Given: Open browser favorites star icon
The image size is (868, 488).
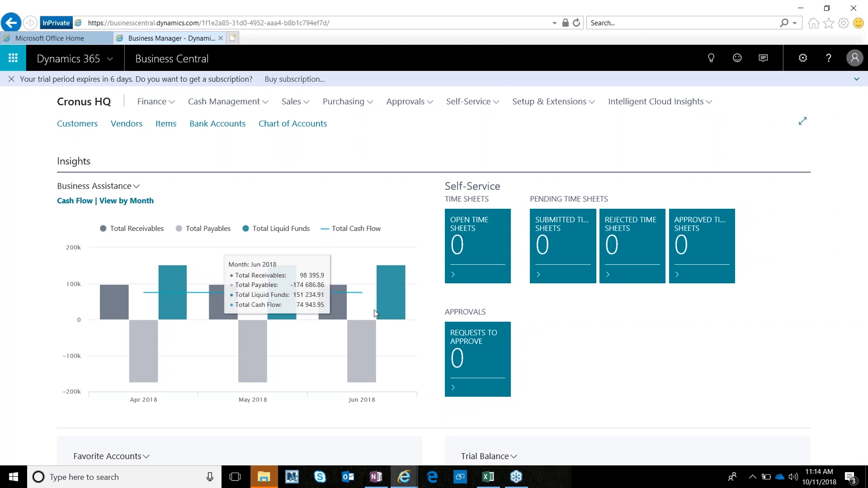Looking at the screenshot, I should click(x=829, y=23).
